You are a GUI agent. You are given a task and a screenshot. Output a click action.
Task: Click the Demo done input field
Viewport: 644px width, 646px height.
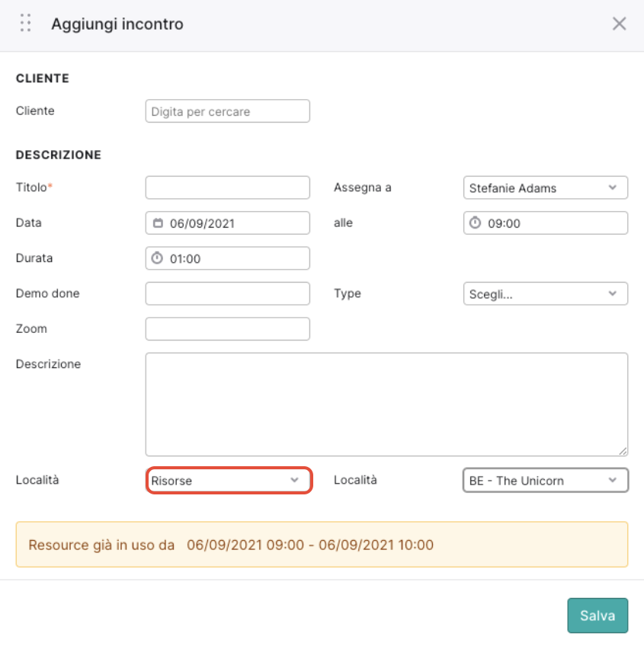pos(228,293)
